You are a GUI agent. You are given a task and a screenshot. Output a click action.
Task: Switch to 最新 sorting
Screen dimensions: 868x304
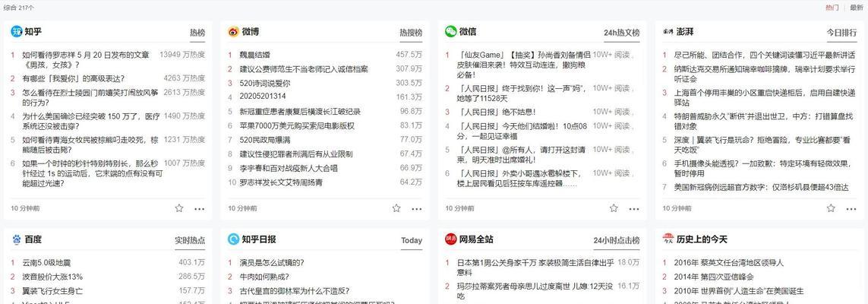[857, 7]
